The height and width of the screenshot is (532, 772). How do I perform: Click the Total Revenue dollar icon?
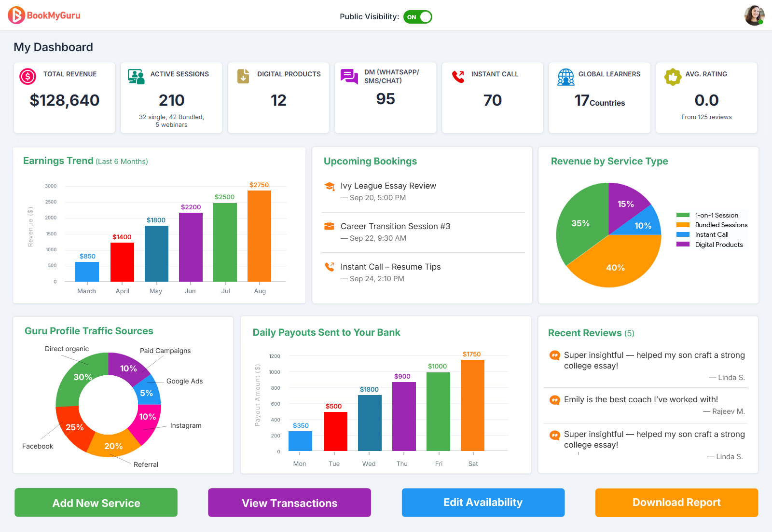[28, 76]
